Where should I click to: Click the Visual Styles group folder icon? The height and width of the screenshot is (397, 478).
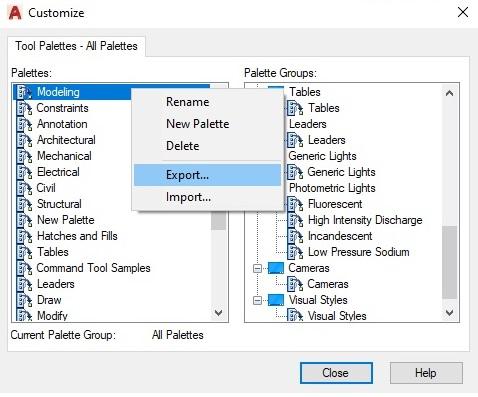click(276, 300)
